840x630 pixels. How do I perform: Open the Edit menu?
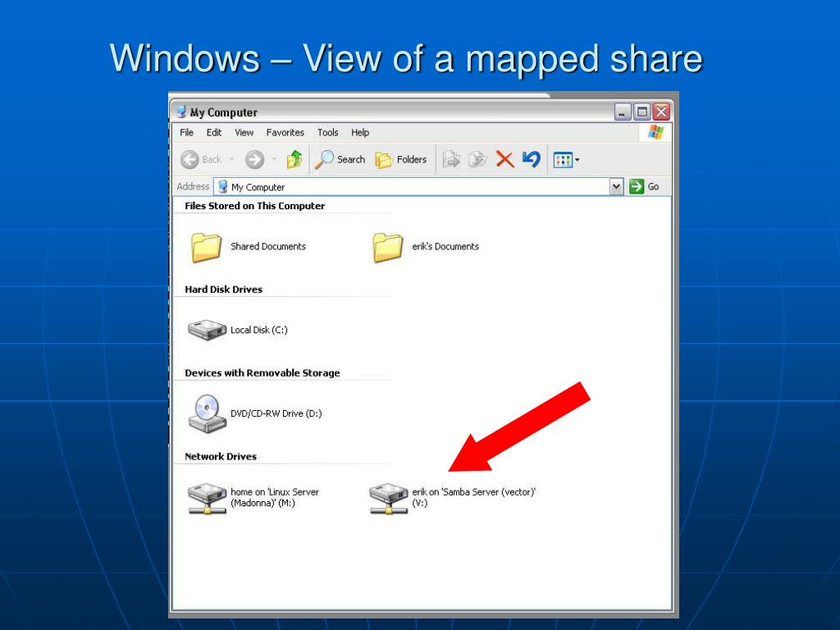(x=214, y=132)
